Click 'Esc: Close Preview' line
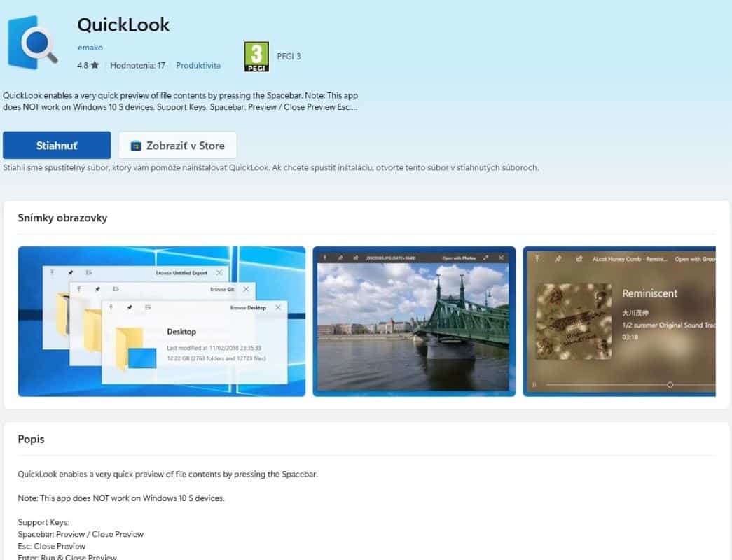The width and height of the screenshot is (732, 560). click(52, 547)
